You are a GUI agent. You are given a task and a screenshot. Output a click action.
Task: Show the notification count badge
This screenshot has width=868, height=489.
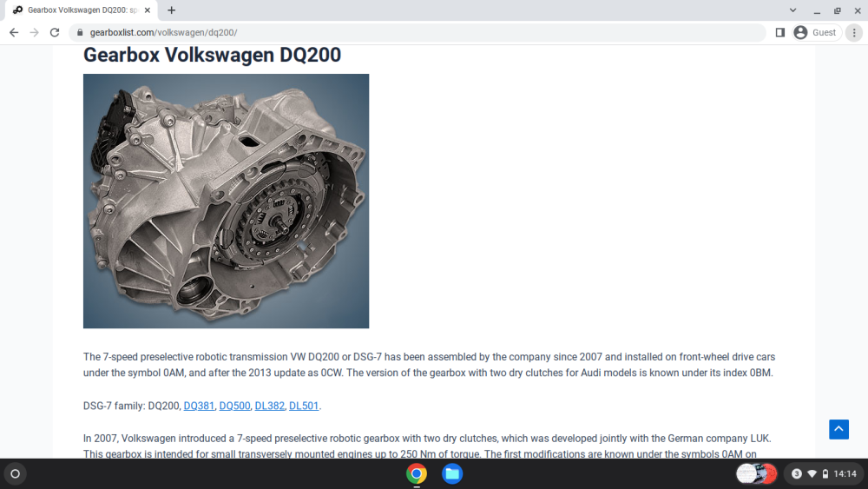(x=797, y=474)
